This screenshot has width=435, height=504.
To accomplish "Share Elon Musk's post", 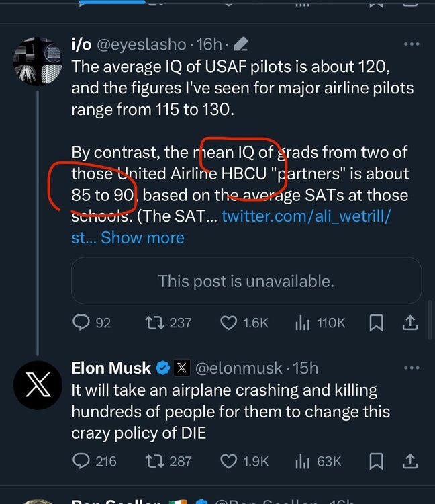I will click(409, 461).
